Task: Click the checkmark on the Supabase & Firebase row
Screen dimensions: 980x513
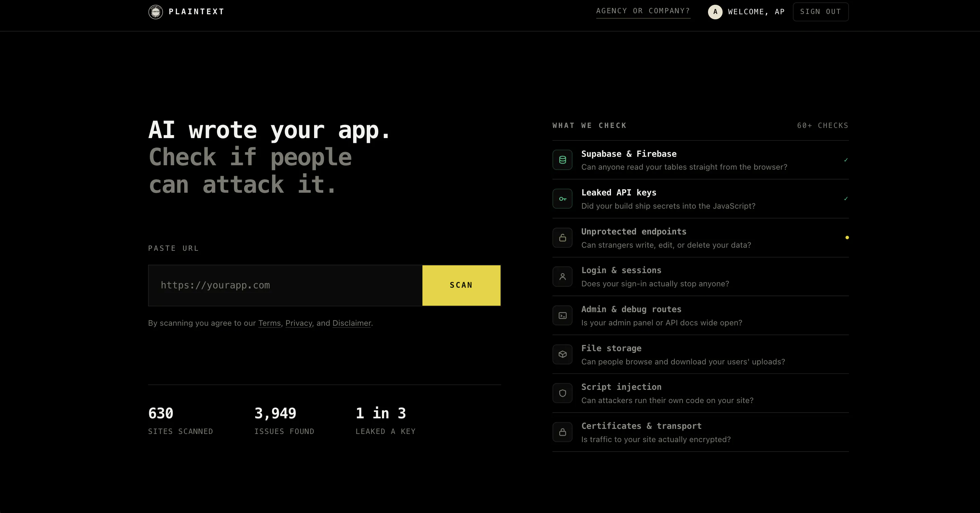Action: click(x=846, y=160)
